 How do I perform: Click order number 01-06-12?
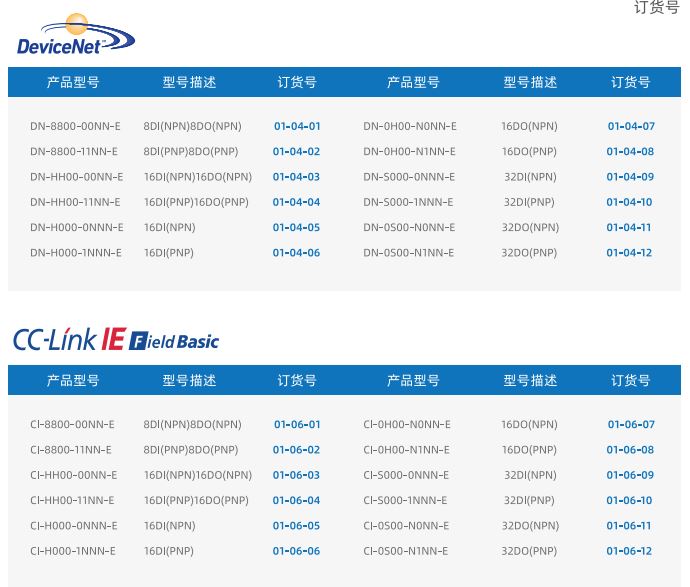tap(629, 551)
